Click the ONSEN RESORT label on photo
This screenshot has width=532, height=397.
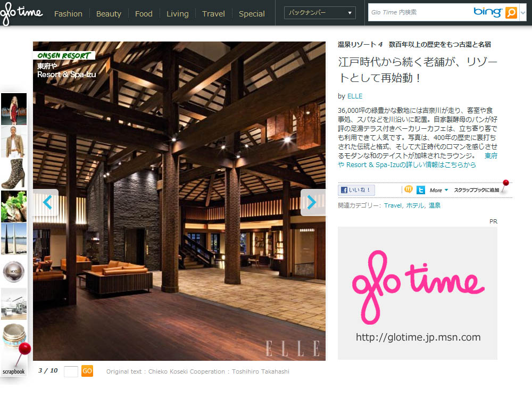[64, 55]
